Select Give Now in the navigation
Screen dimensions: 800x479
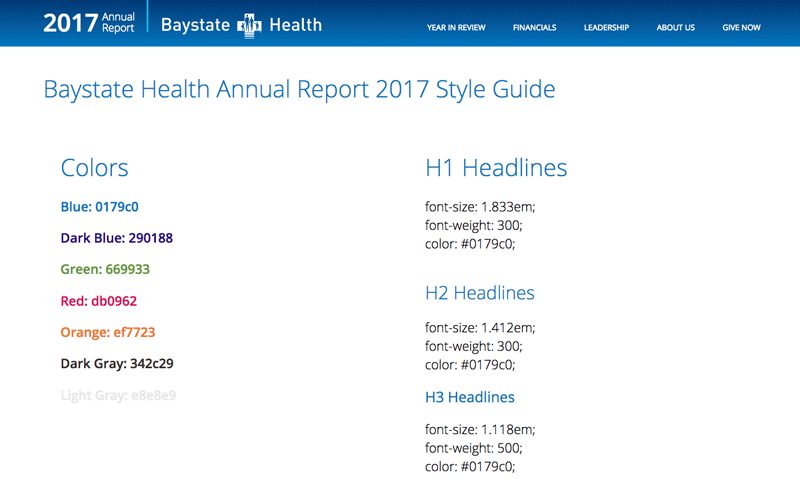[x=741, y=28]
